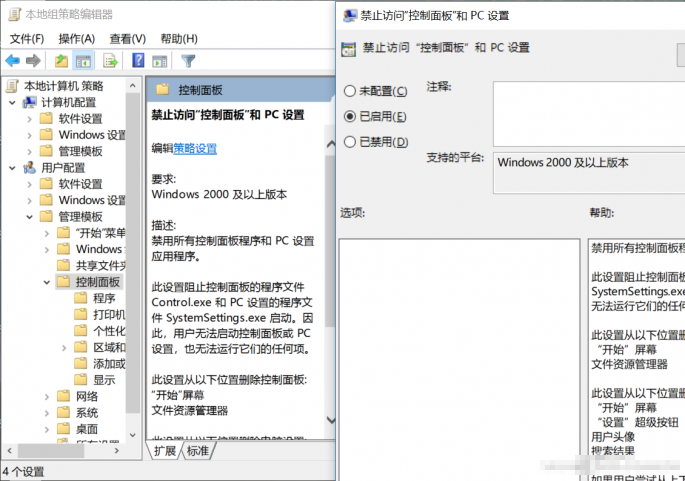
Task: Collapse the 控制面板 folder in tree
Action: 47,282
